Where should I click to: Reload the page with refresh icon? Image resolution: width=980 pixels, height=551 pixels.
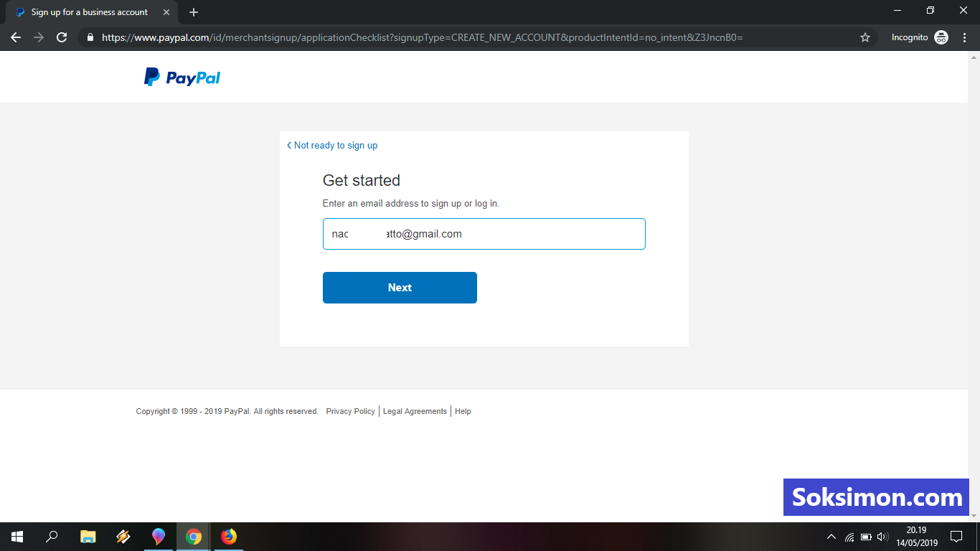(62, 37)
